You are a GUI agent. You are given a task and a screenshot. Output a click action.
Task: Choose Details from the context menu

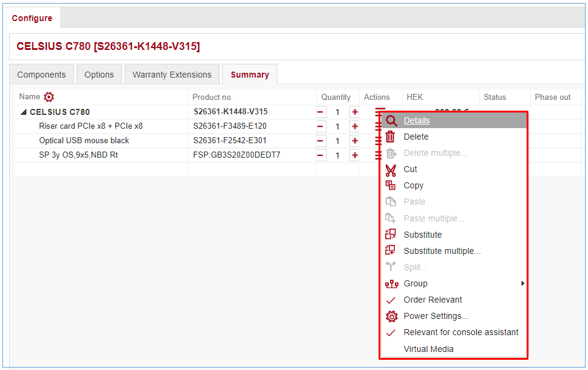coord(453,120)
